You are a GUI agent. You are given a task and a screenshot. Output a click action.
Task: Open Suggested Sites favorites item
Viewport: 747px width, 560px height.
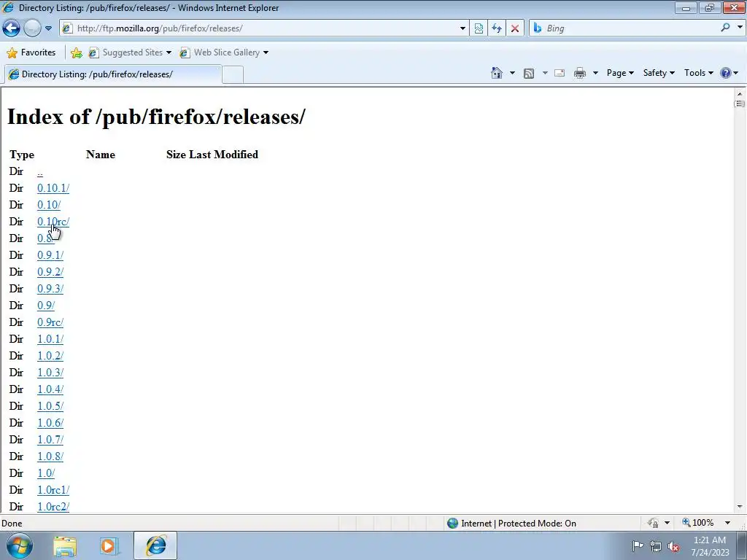(130, 52)
